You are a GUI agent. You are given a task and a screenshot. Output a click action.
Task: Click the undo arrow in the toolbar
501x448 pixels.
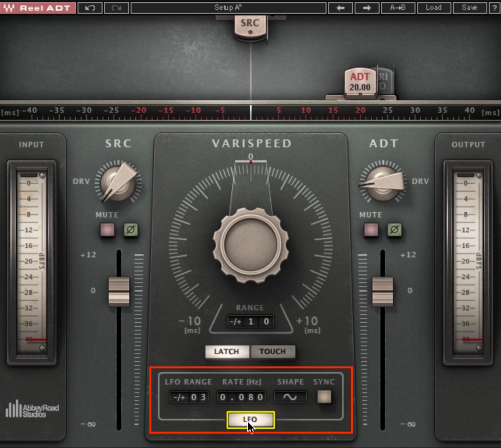90,8
